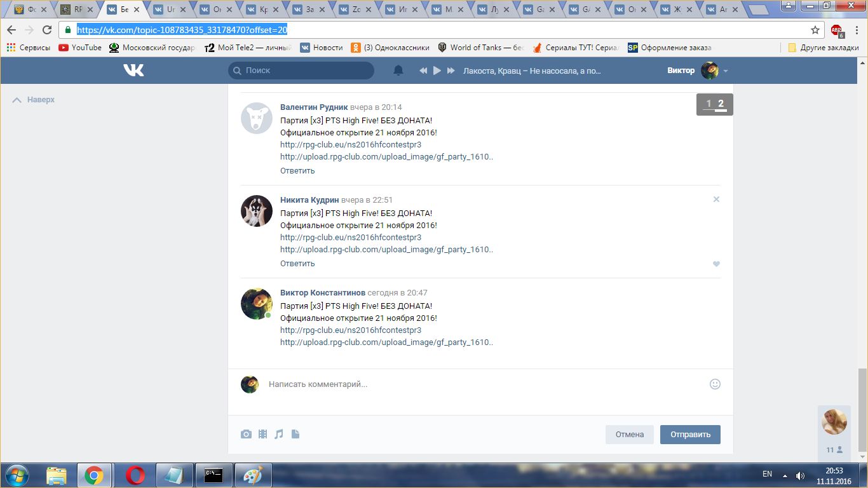868x488 pixels.
Task: Open the World of Tanks bookmark
Action: click(x=481, y=48)
